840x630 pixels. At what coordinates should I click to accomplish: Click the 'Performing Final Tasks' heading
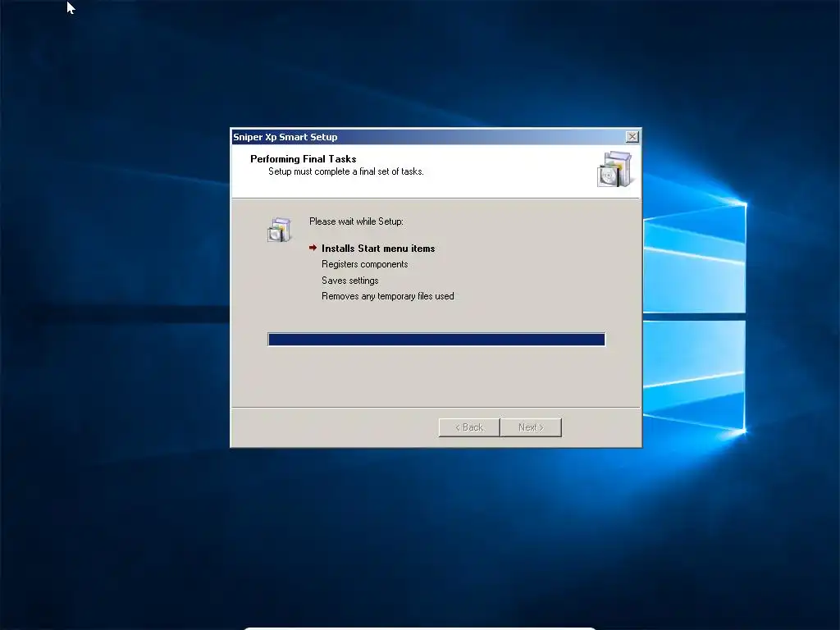[x=304, y=159]
